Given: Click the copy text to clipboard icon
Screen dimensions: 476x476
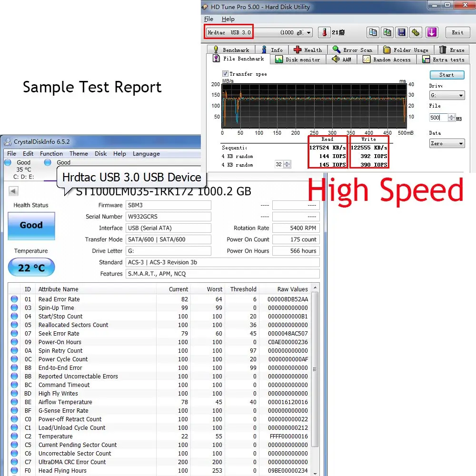Looking at the screenshot, I should [x=373, y=32].
